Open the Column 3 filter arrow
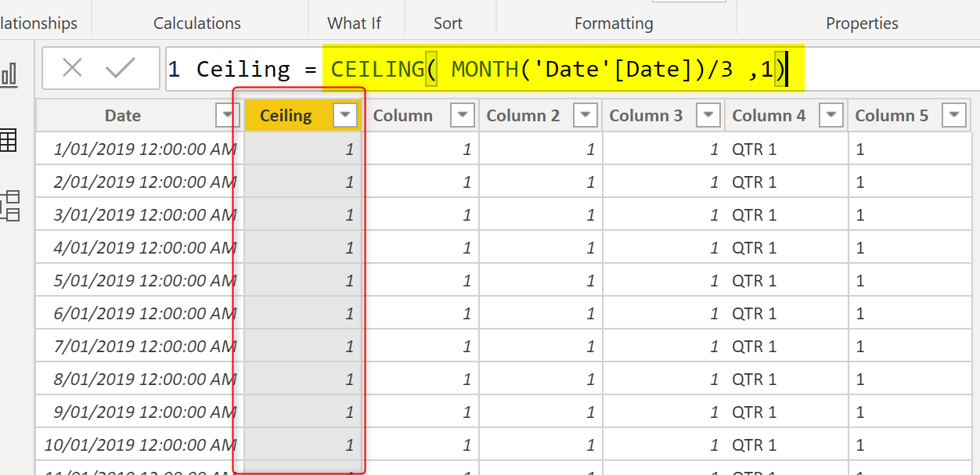The image size is (980, 475). pyautogui.click(x=708, y=116)
